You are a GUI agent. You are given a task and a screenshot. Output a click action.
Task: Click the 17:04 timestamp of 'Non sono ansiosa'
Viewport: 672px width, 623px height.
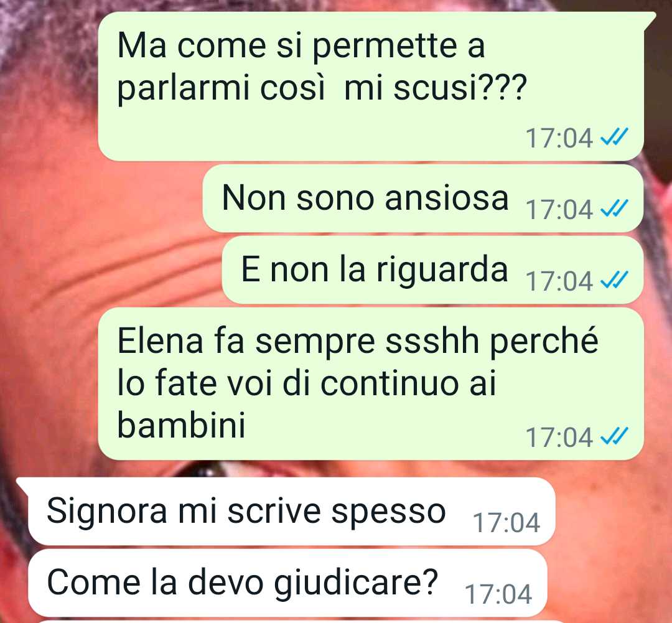pyautogui.click(x=559, y=210)
